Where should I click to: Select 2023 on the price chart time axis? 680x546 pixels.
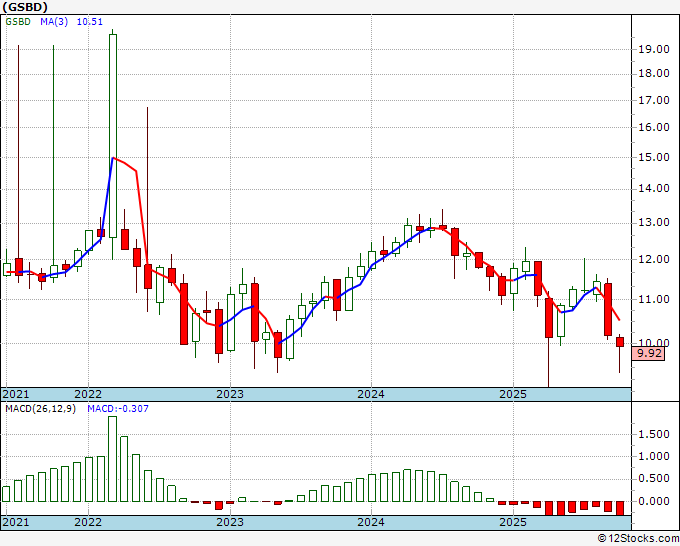230,394
